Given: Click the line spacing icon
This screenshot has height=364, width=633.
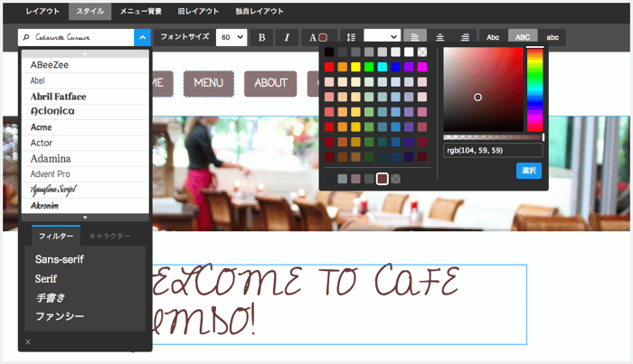Looking at the screenshot, I should tap(351, 38).
